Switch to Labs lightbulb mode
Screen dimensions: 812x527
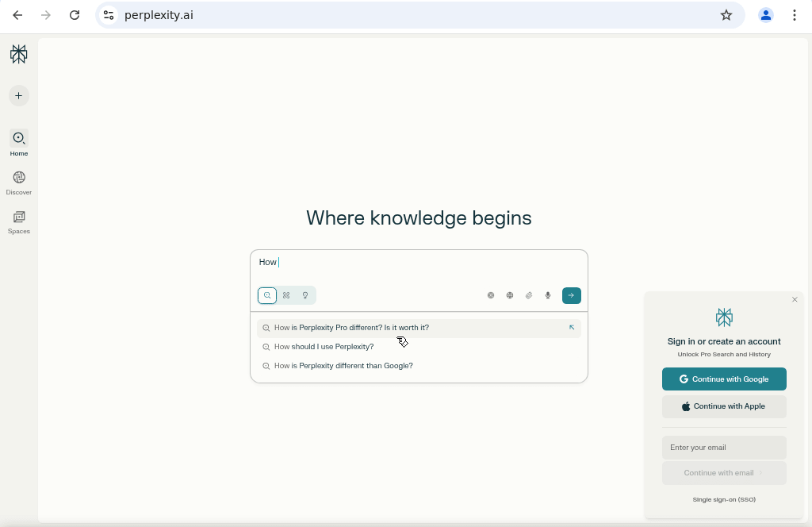tap(305, 295)
